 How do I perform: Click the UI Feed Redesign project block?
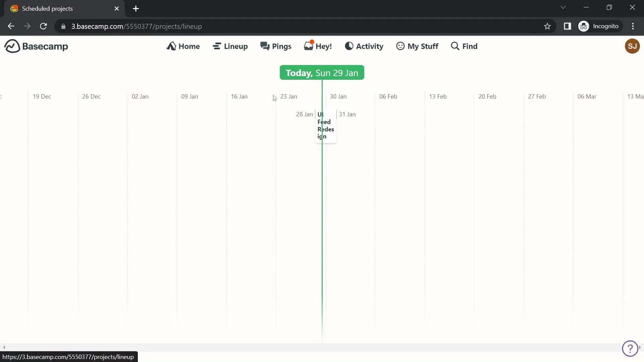(x=326, y=125)
